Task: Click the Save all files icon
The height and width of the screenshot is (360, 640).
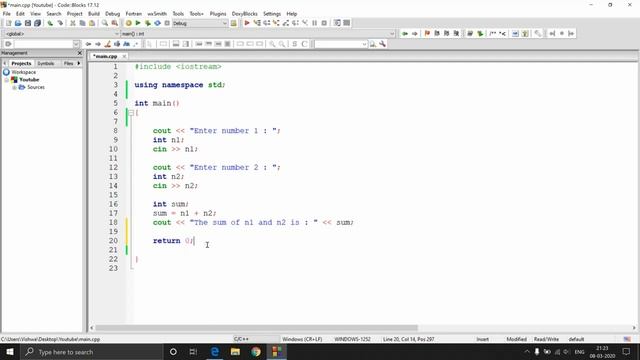Action: click(37, 23)
